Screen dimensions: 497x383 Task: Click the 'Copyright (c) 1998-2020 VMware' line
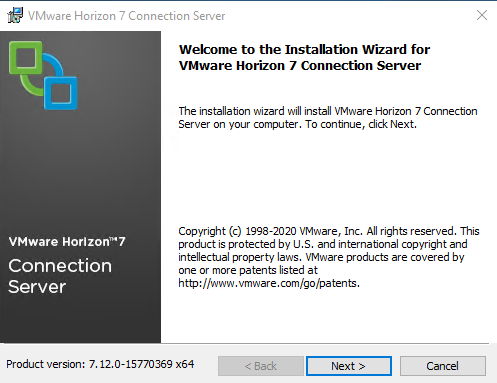click(x=329, y=231)
